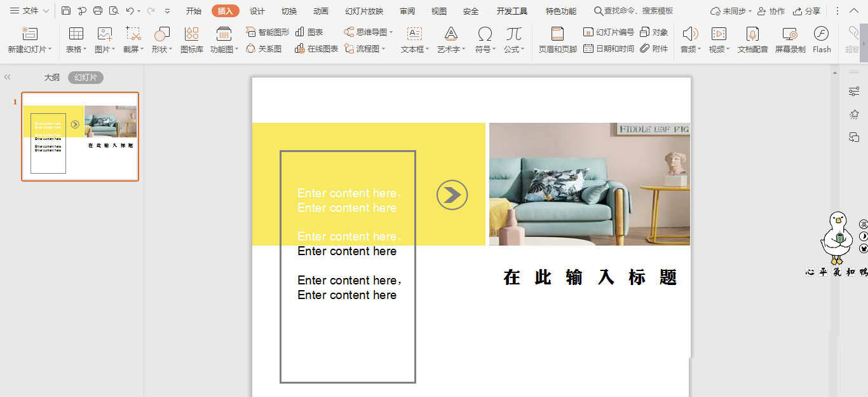
Task: Click the title text 在此输入标题
Action: (x=590, y=277)
